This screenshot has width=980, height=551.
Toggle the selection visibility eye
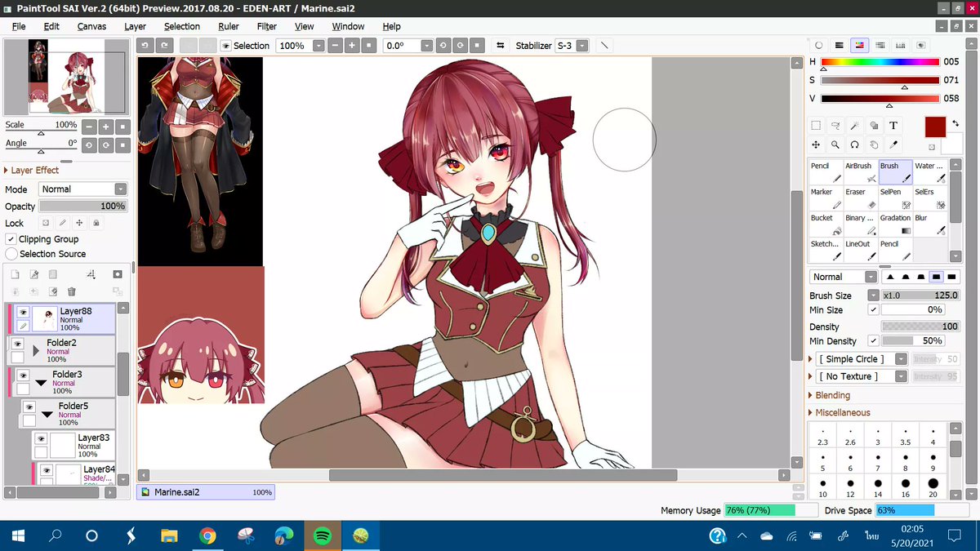(226, 46)
